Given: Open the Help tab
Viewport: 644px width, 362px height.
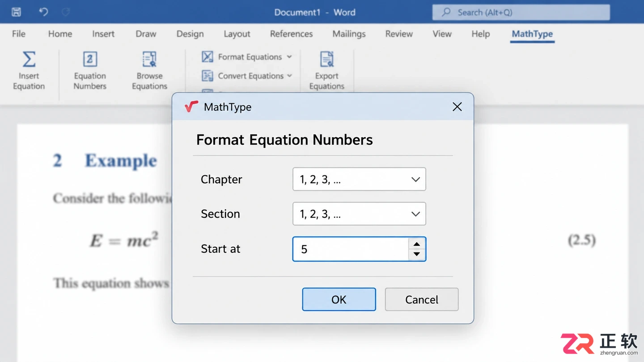Looking at the screenshot, I should pyautogui.click(x=481, y=34).
